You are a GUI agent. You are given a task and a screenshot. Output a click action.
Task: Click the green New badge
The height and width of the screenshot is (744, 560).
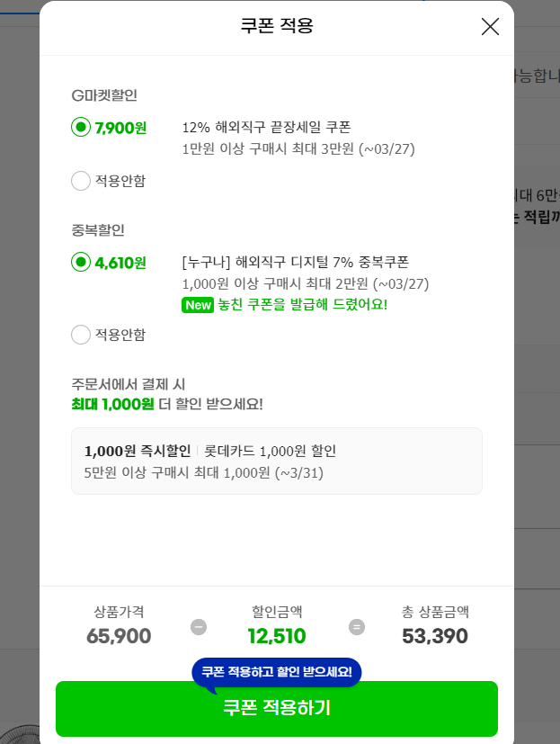pos(197,305)
